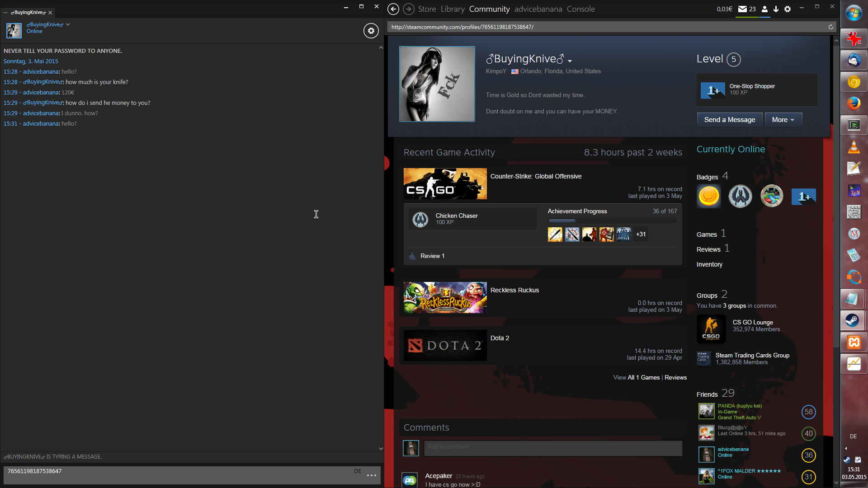The width and height of the screenshot is (868, 488).
Task: Open chat settings gear icon
Action: (371, 31)
